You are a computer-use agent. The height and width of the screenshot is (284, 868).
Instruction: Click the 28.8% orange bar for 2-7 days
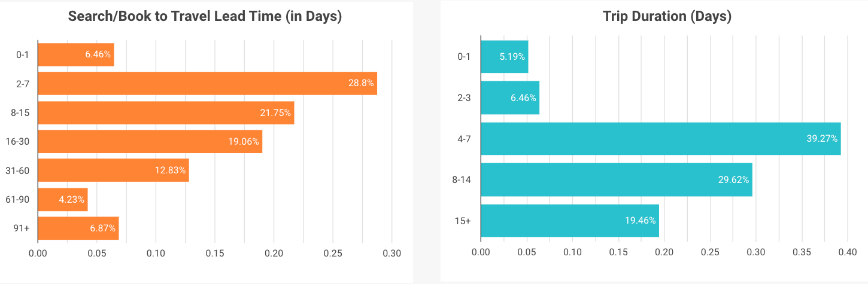(x=207, y=83)
